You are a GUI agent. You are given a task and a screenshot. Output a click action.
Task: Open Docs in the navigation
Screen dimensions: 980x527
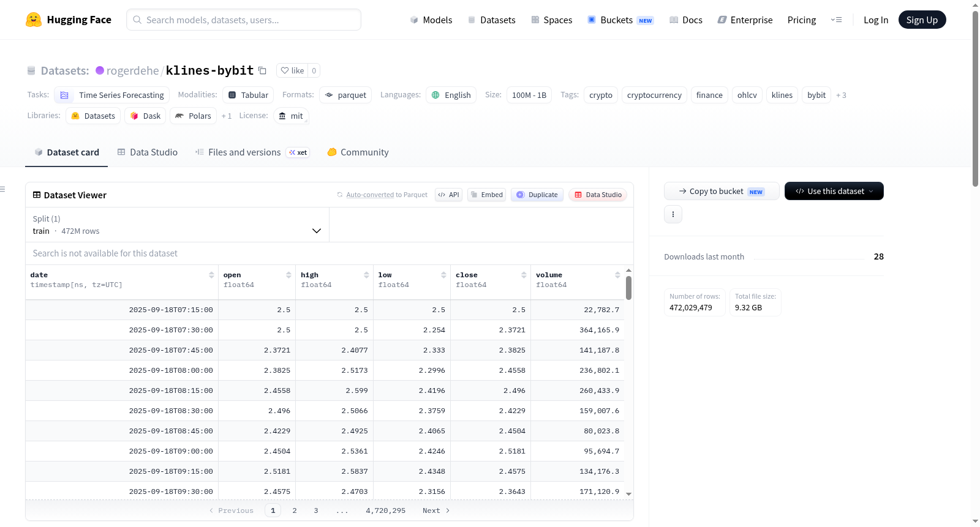click(686, 20)
